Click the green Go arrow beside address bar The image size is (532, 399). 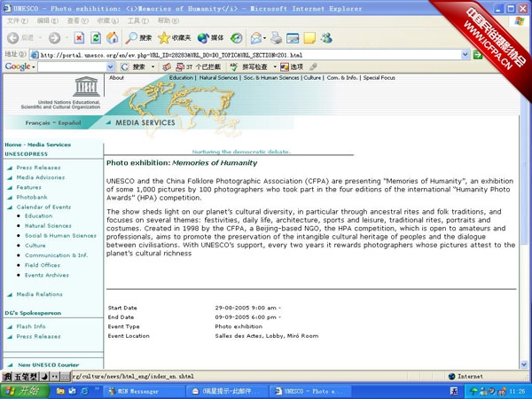pos(478,54)
